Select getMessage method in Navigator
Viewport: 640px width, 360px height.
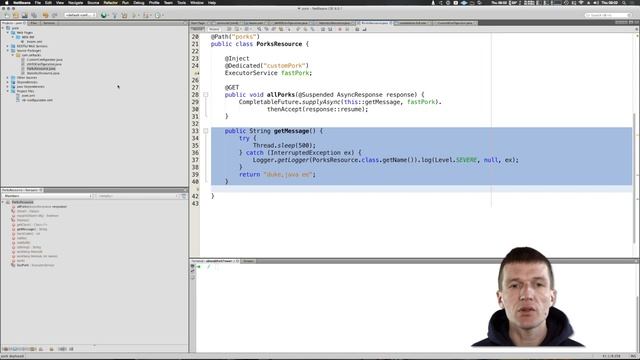coord(32,229)
